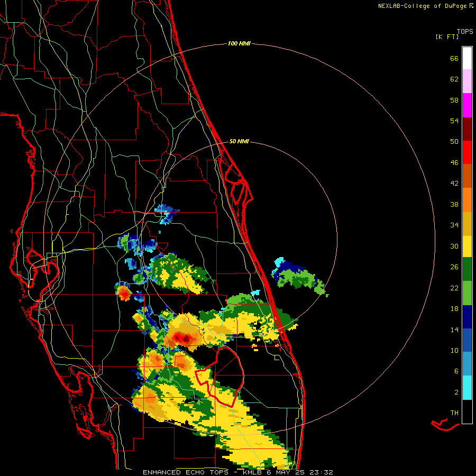Click the 26 legend value
476x476 pixels.
[x=454, y=267]
